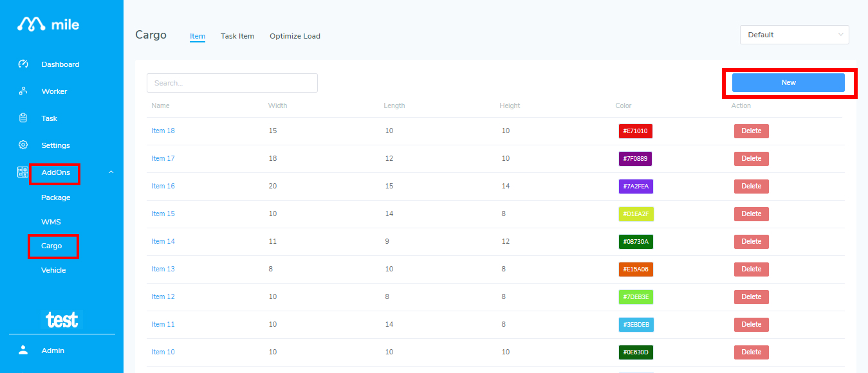Delete Item 15

(x=752, y=214)
